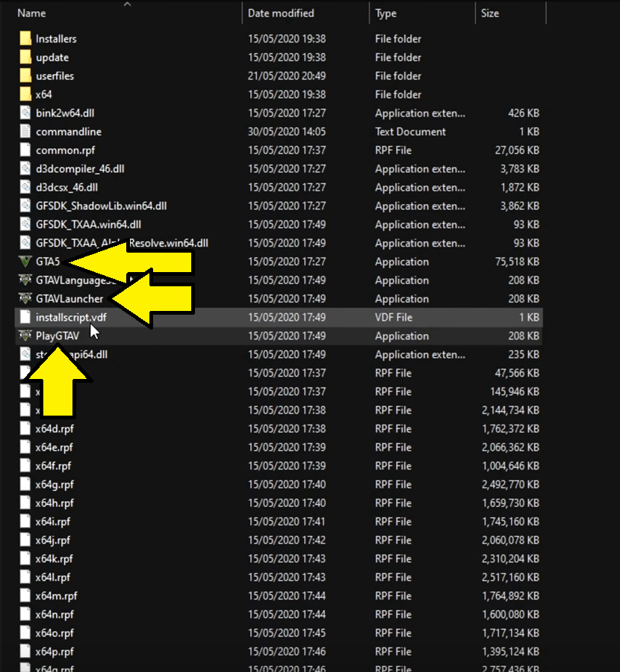Click the x64f.rpf file icon

click(25, 466)
